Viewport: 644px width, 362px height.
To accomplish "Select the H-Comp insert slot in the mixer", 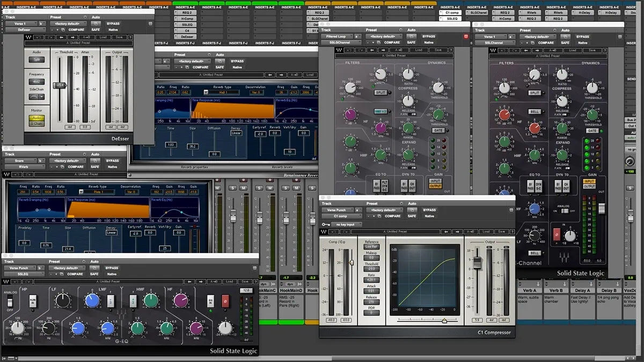I will click(187, 18).
